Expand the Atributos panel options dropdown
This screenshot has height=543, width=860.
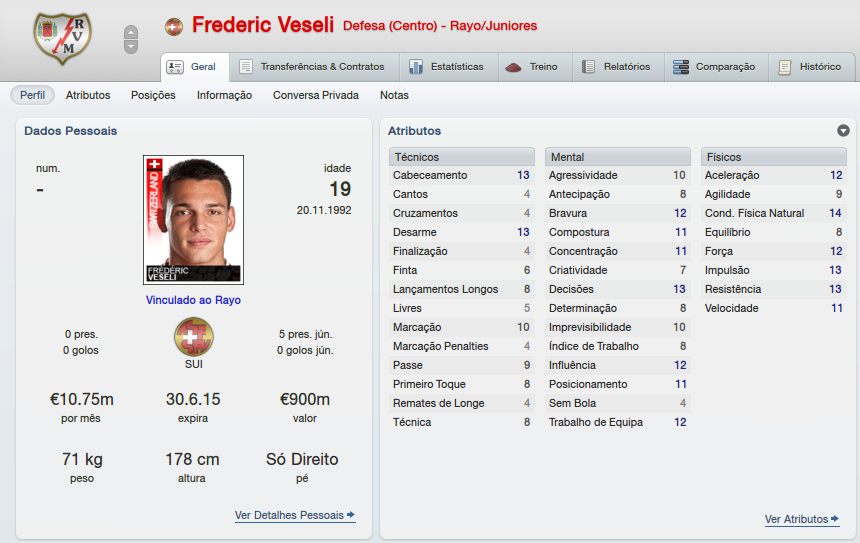click(x=843, y=131)
